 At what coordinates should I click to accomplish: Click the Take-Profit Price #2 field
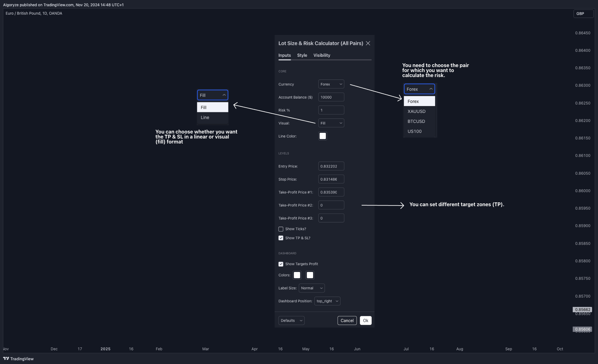point(331,205)
